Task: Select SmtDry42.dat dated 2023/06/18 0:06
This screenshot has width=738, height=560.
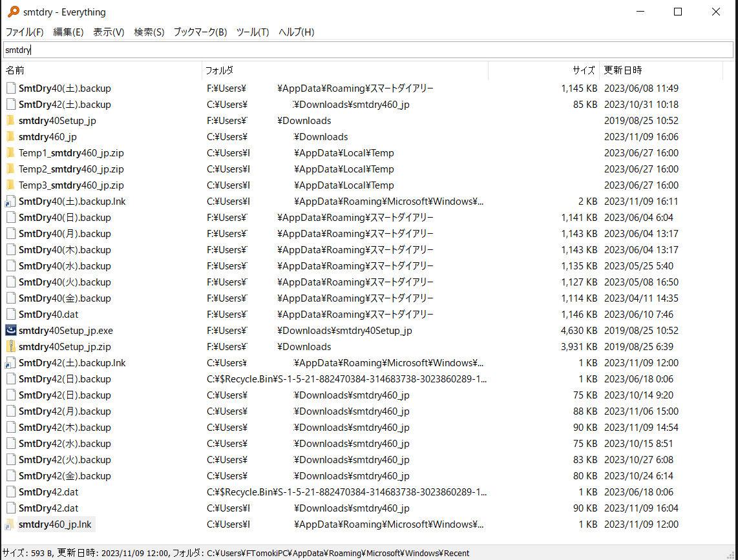Action: point(48,492)
